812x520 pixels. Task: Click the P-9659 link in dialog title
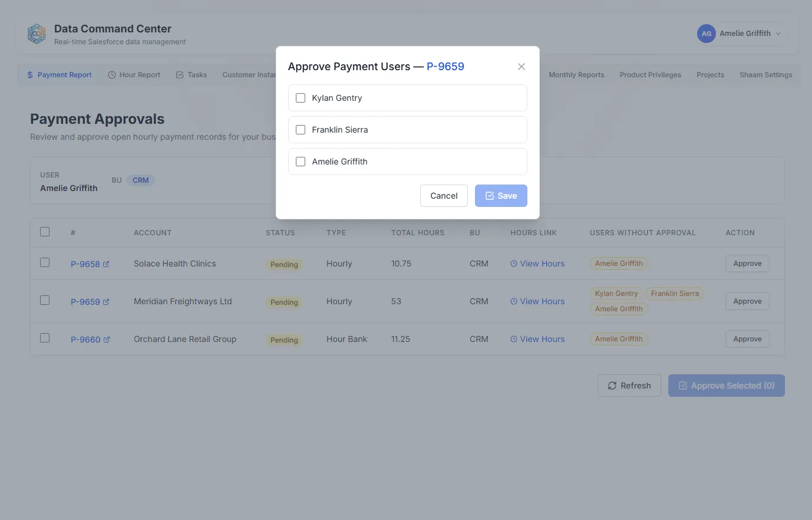tap(445, 67)
